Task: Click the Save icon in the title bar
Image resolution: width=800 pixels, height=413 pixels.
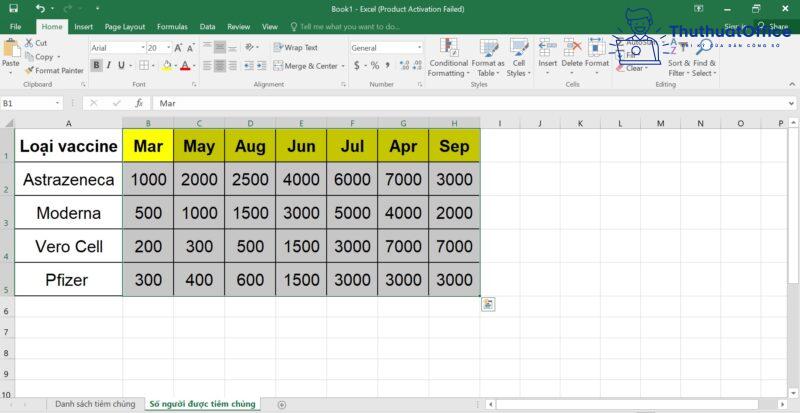Action: pos(13,9)
